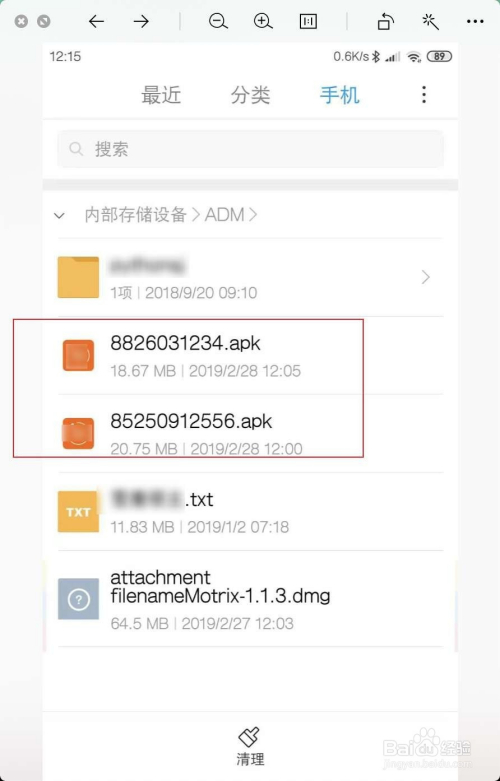This screenshot has height=781, width=500.
Task: Zoom in using the plus magnifier
Action: click(x=262, y=21)
